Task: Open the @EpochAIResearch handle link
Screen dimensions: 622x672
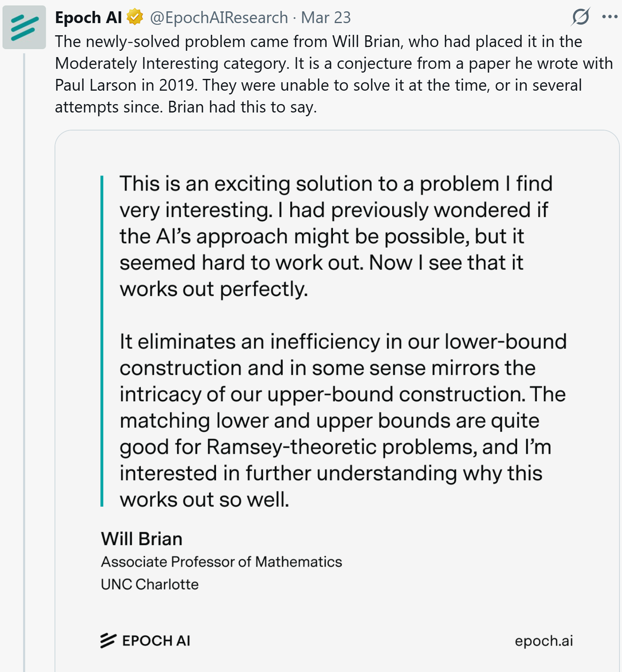Action: (219, 17)
